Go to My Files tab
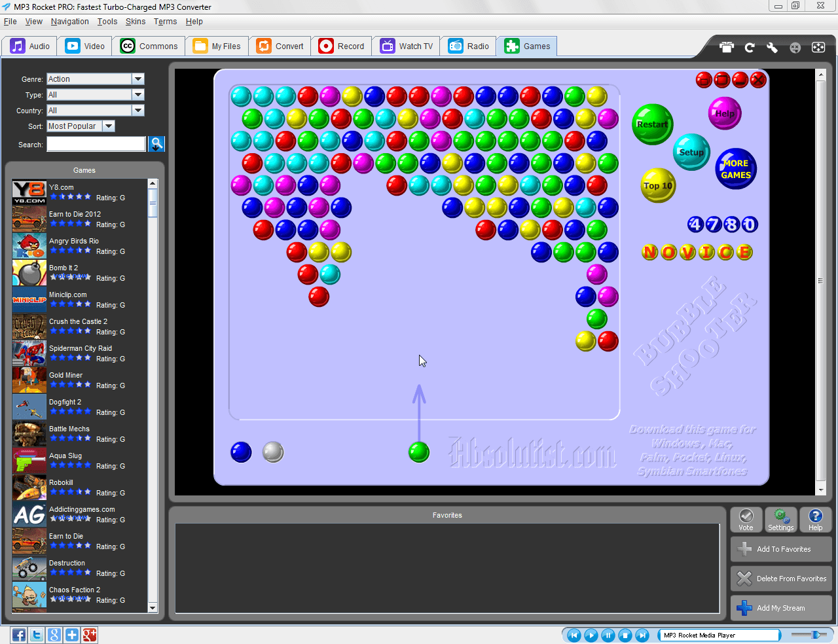The image size is (838, 644). click(x=217, y=46)
